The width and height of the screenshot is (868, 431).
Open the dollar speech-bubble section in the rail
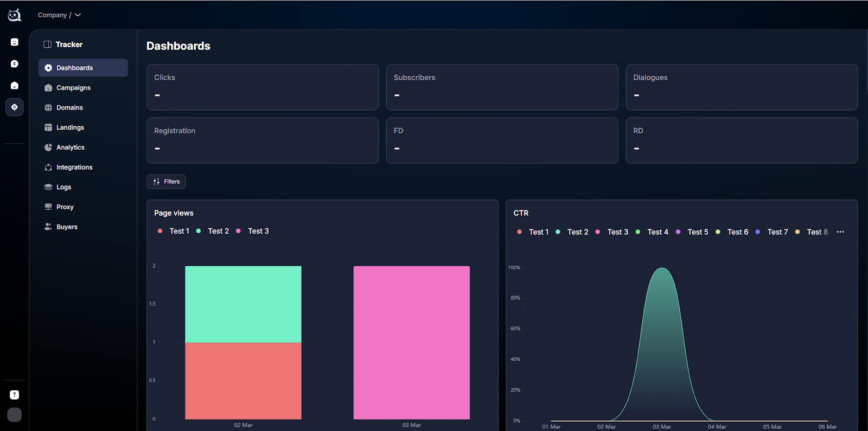click(15, 64)
